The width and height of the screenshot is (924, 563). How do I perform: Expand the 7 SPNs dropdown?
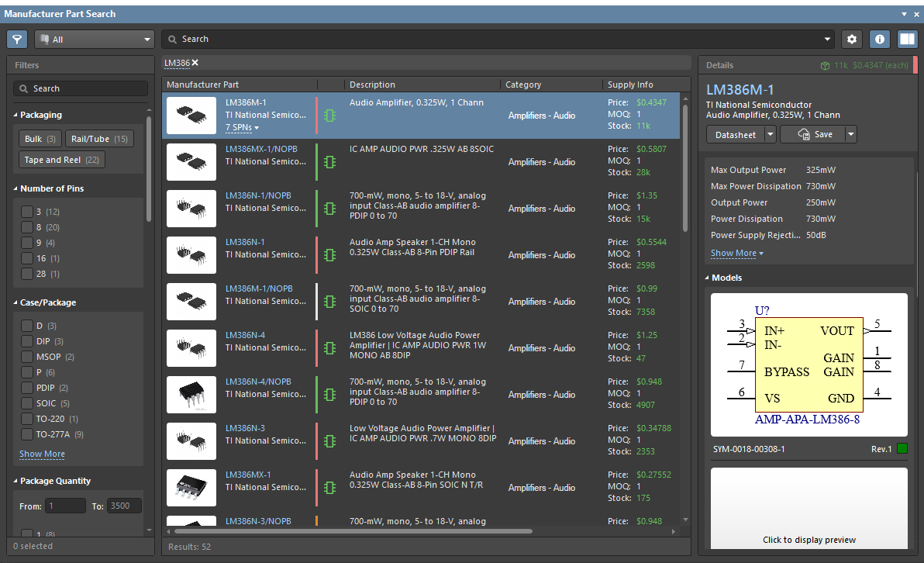[242, 127]
